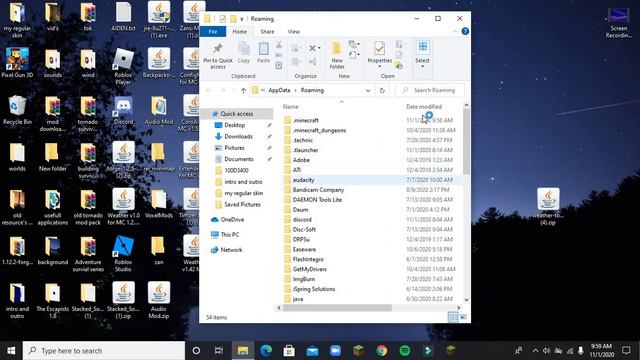This screenshot has width=640, height=360.
Task: Open the Delete options dropdown arrow
Action: point(319,48)
